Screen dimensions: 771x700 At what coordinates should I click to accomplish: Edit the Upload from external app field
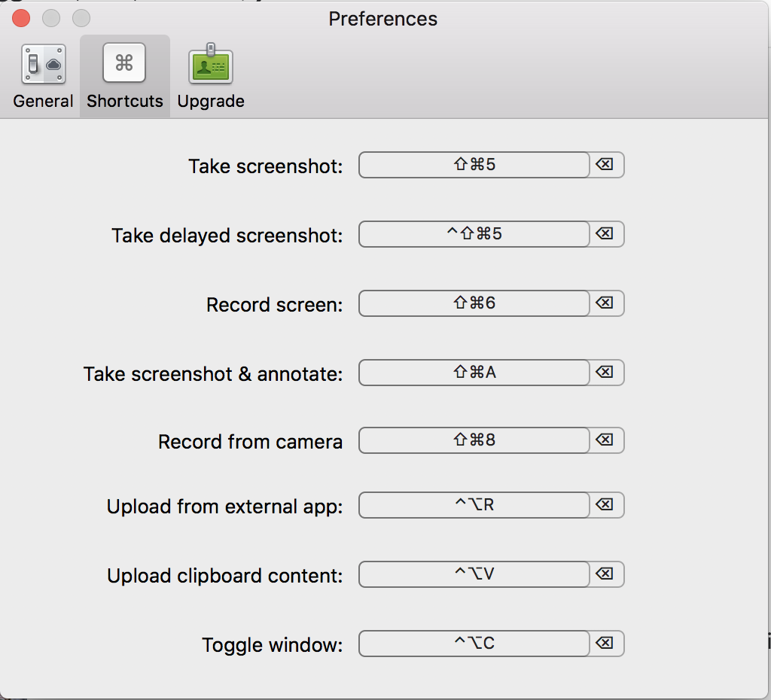[474, 505]
